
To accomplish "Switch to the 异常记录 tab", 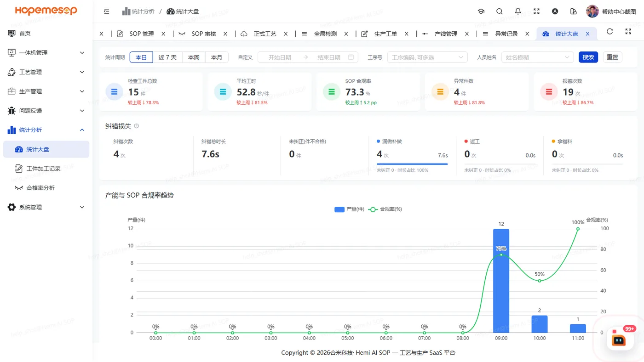I will click(506, 34).
